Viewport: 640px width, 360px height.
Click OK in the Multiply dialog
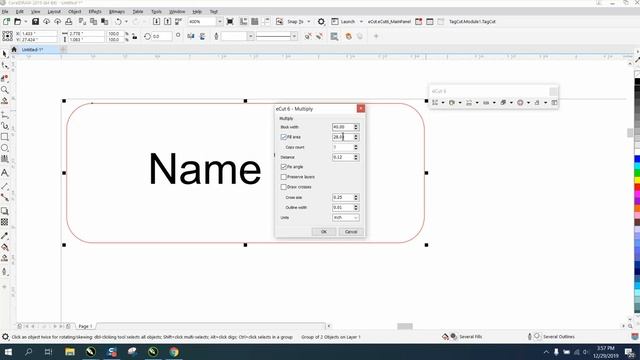[x=324, y=232]
